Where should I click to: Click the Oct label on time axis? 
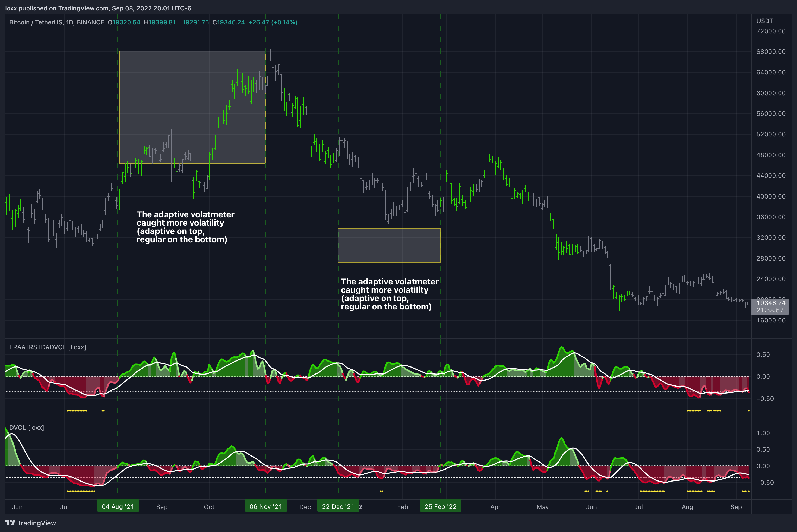click(x=209, y=507)
